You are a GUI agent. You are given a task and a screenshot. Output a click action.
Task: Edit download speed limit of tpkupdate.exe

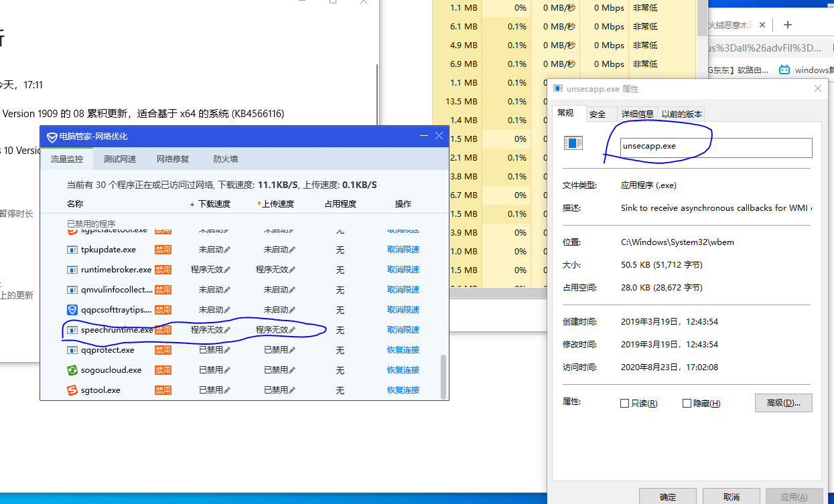[x=227, y=250]
